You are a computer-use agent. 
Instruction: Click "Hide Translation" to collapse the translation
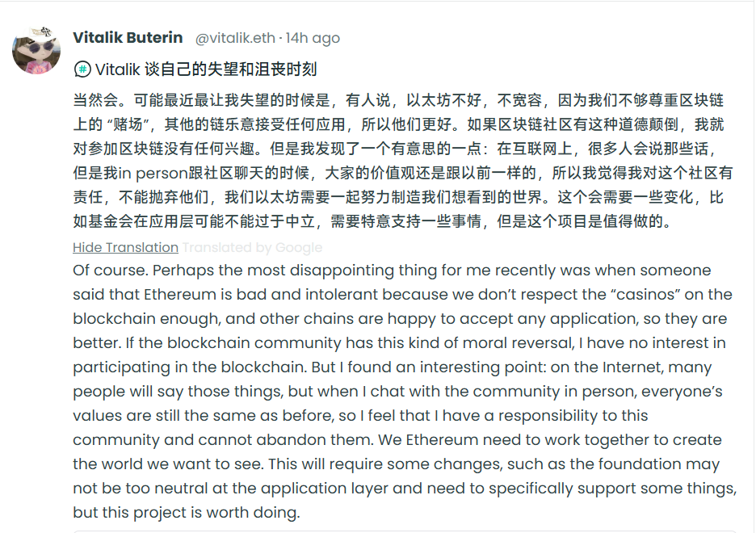coord(125,248)
